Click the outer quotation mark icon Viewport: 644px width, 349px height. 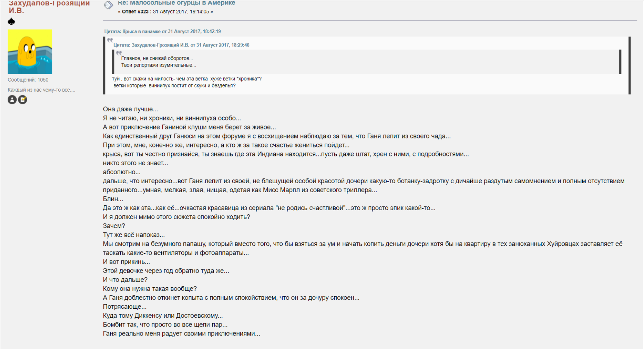110,40
